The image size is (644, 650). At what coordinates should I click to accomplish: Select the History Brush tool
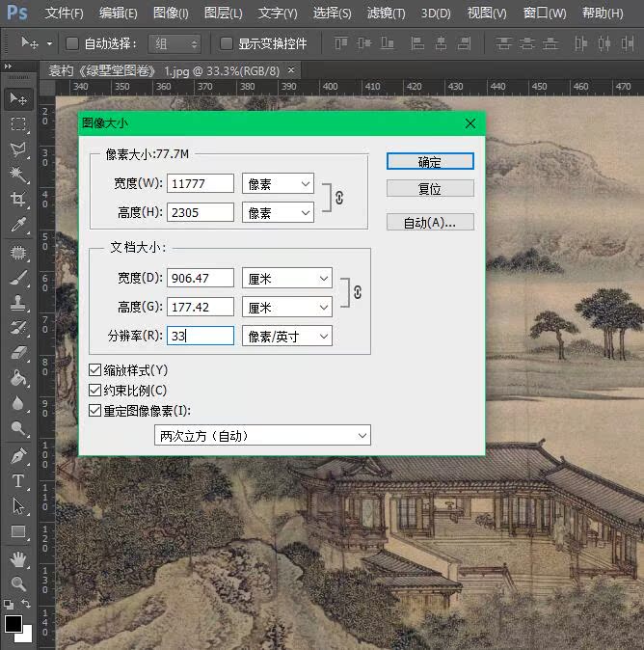tap(18, 328)
